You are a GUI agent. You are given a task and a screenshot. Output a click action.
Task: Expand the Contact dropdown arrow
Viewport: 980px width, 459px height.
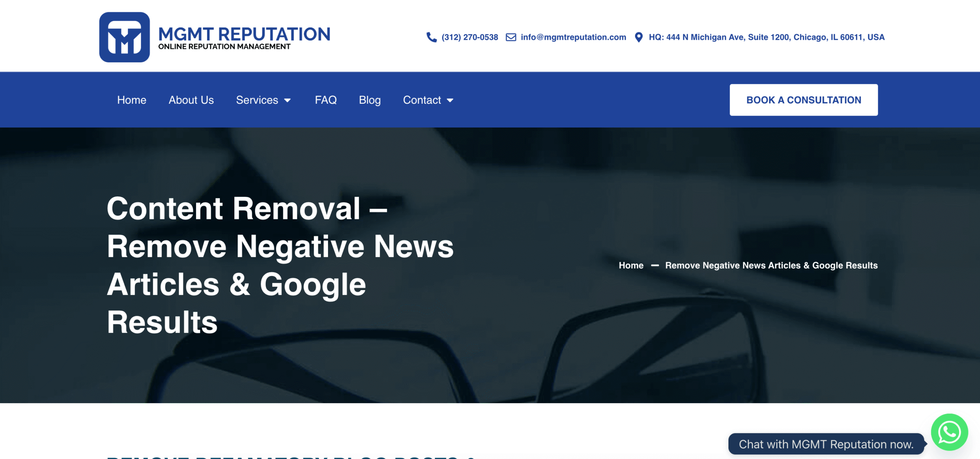click(450, 100)
